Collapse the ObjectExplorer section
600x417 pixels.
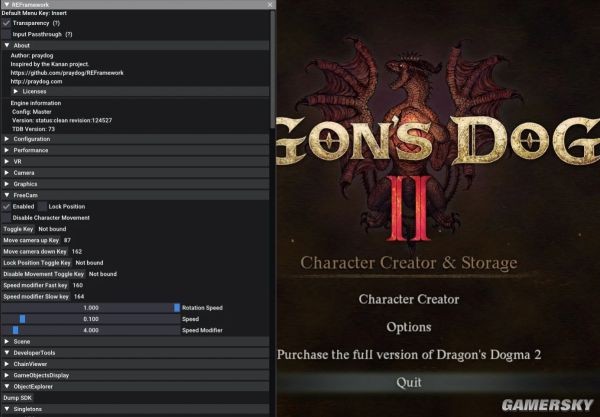[x=135, y=387]
